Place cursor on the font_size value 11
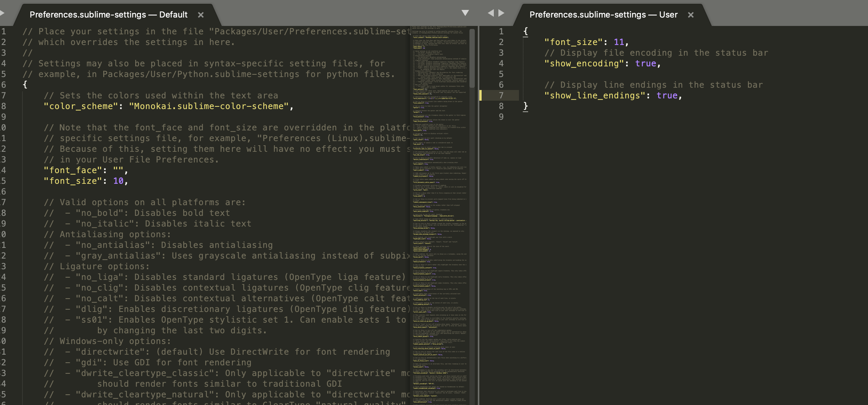Viewport: 868px width, 405px height. tap(619, 42)
